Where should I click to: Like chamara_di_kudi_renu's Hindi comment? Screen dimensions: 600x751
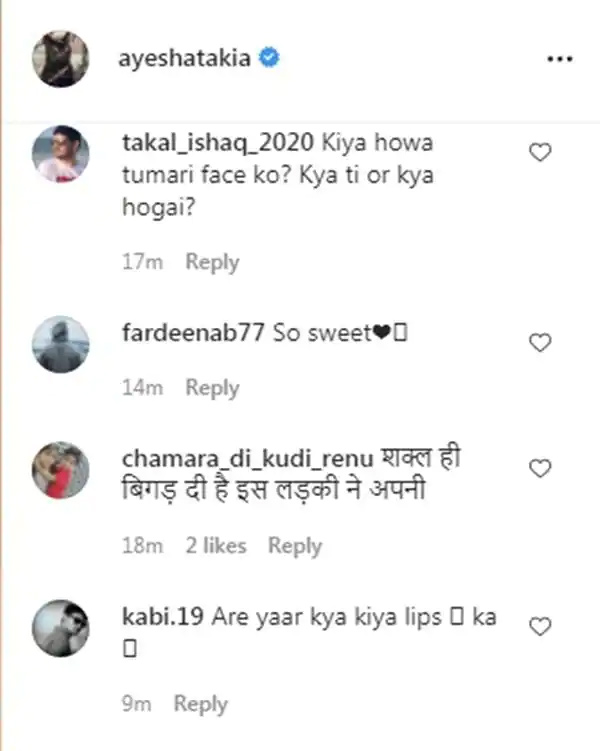[540, 468]
